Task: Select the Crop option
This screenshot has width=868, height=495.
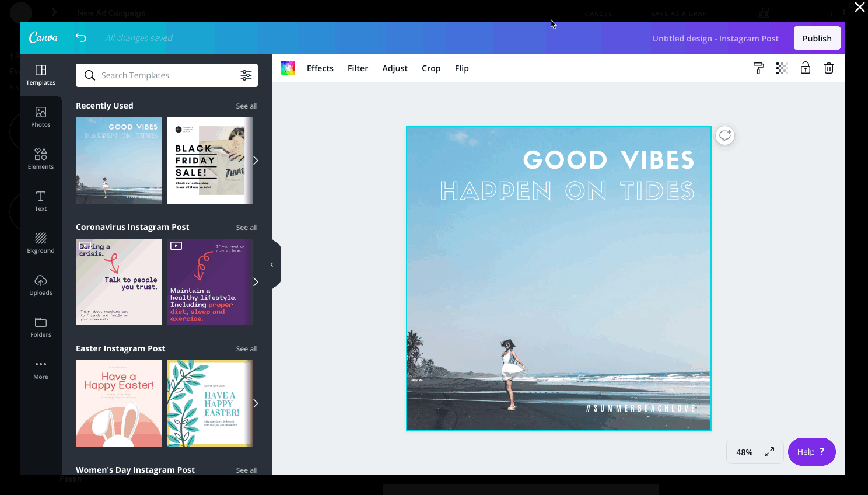Action: tap(431, 68)
